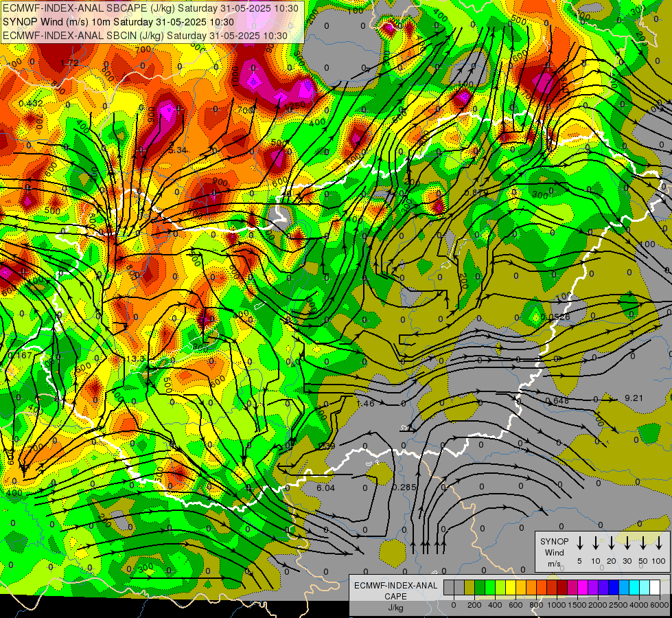This screenshot has width=672, height=618.
Task: Select the olive swatch in the CAPE legend
Action: click(470, 587)
